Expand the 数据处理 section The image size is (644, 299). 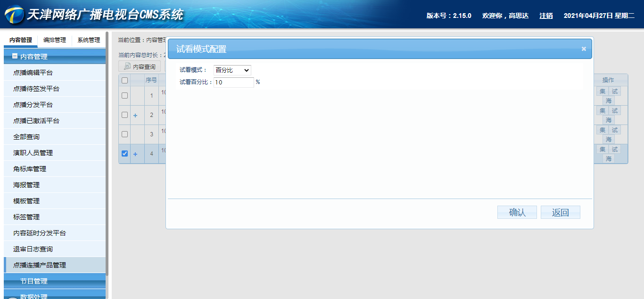(x=55, y=295)
